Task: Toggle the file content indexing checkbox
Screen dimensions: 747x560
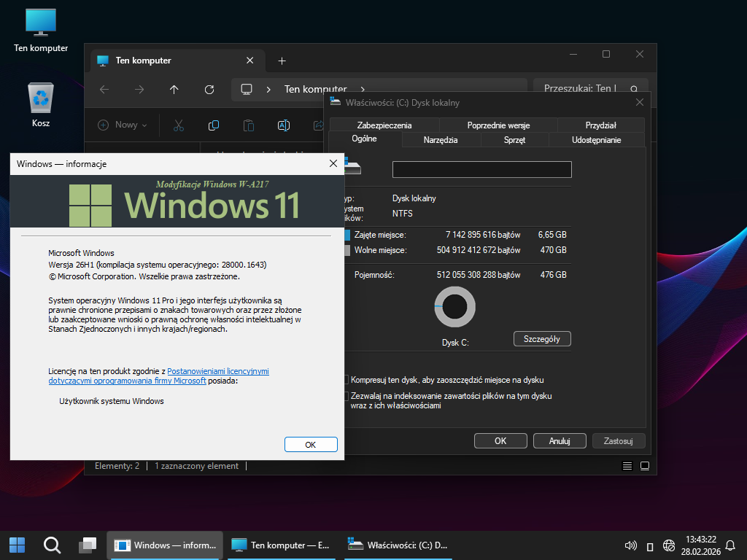Action: [347, 396]
